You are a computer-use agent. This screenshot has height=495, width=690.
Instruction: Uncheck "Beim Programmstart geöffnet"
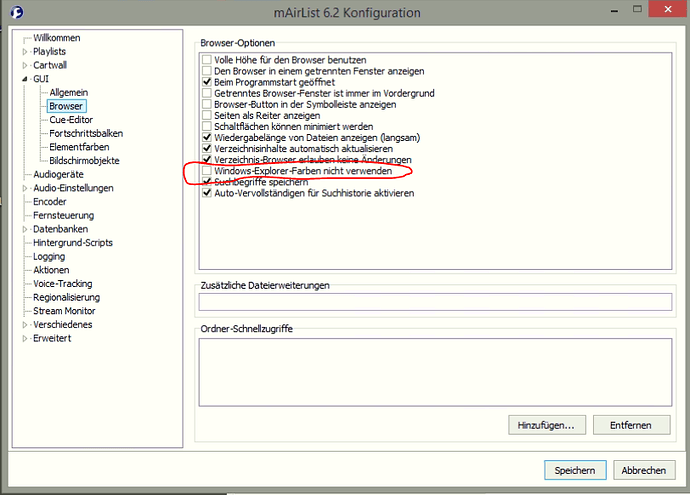click(x=207, y=82)
